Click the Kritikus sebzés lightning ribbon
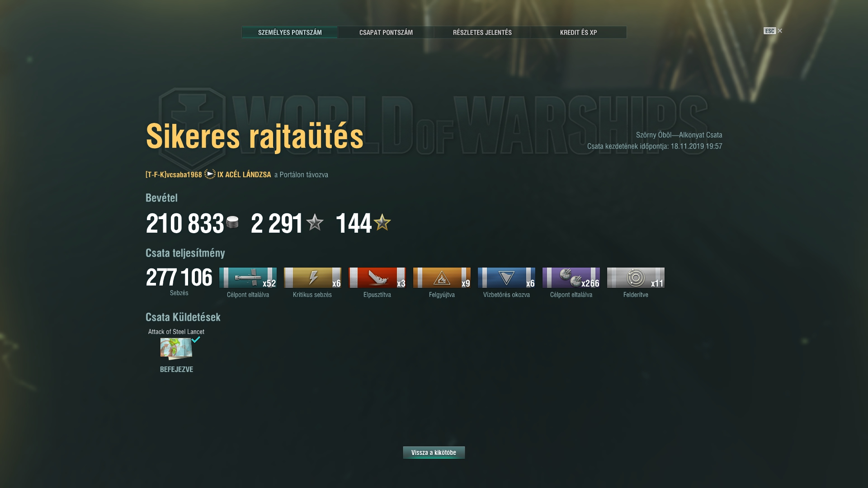 click(312, 277)
